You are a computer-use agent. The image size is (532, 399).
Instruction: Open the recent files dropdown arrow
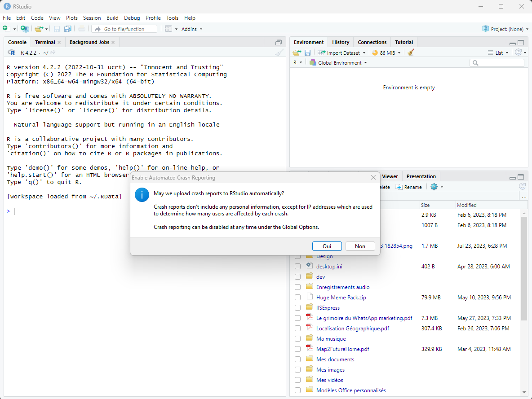(46, 29)
